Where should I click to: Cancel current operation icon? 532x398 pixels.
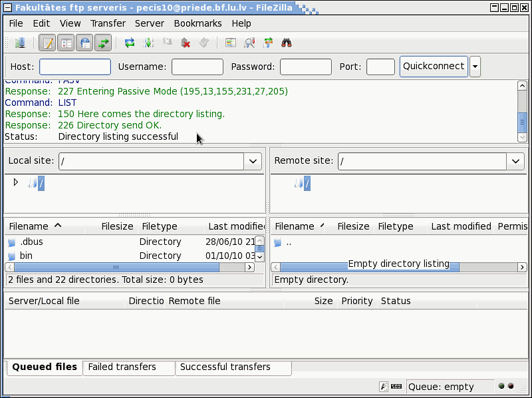(x=167, y=42)
